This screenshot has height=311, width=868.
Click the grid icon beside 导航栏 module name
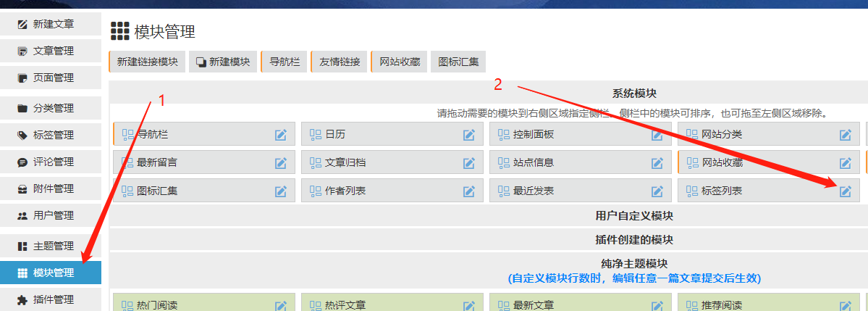coord(128,134)
